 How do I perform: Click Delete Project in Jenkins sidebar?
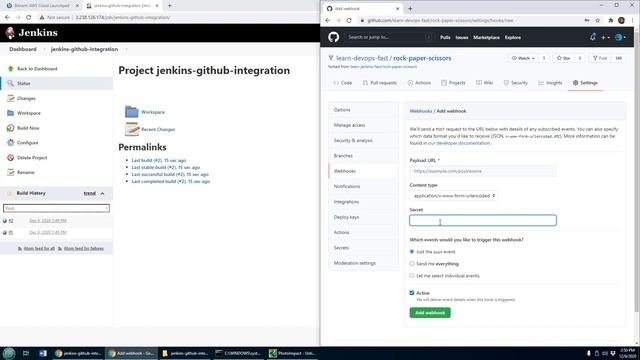(32, 158)
